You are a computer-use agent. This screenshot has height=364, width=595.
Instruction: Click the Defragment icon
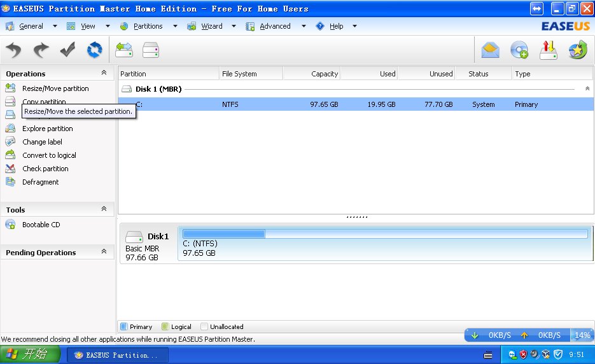10,182
